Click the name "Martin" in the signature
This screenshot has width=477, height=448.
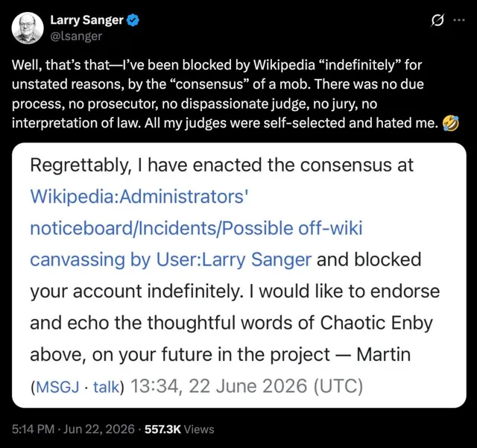(x=383, y=355)
